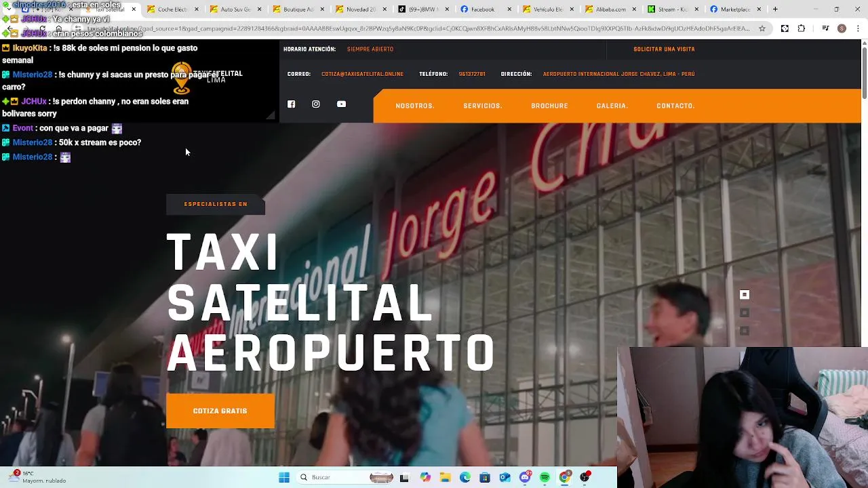This screenshot has width=868, height=488.
Task: Open Microsoft Store from the taskbar
Action: [x=485, y=477]
